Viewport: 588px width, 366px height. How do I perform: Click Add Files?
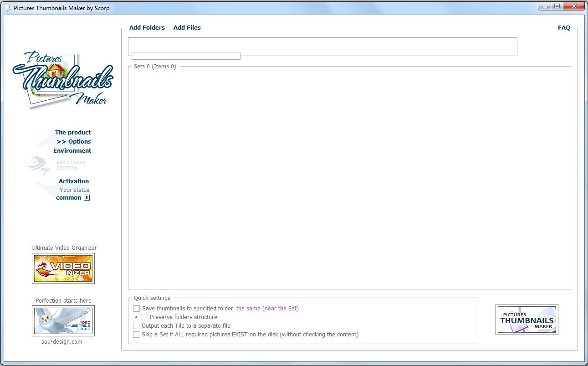[187, 27]
